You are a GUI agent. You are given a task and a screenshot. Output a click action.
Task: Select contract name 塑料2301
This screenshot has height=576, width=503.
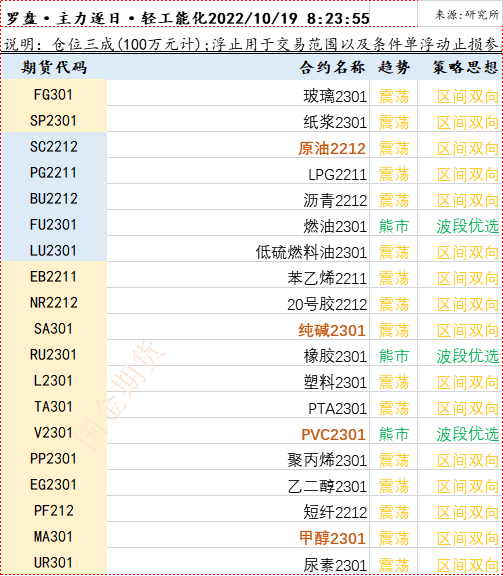pyautogui.click(x=335, y=382)
